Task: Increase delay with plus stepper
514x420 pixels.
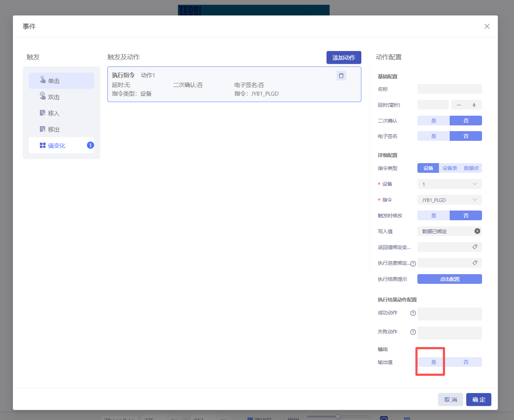Action: [x=474, y=105]
